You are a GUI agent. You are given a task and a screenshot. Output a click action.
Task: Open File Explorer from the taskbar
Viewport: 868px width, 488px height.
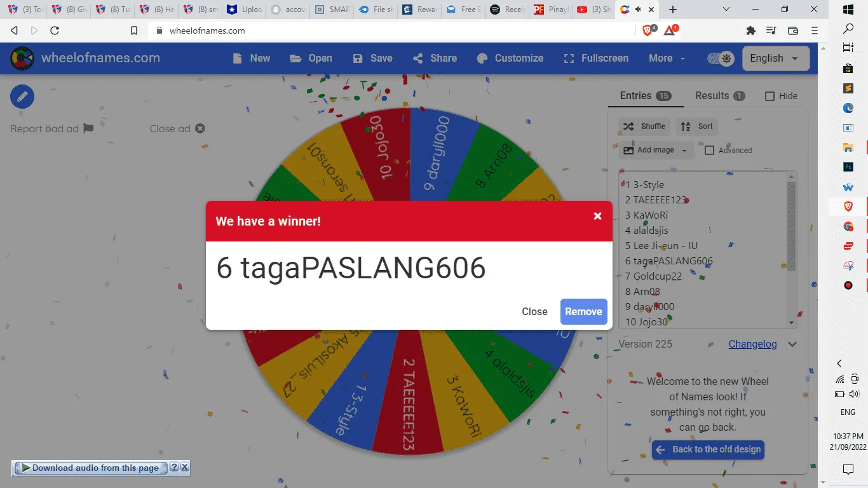click(848, 147)
